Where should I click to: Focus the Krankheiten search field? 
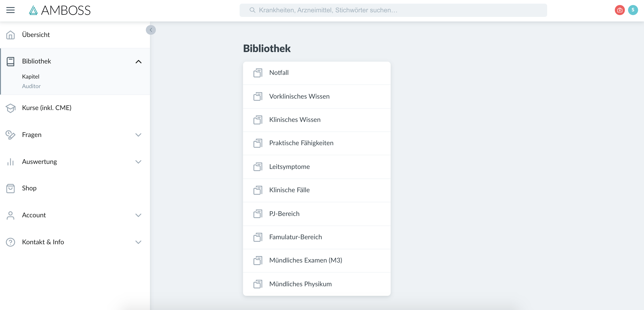[393, 10]
